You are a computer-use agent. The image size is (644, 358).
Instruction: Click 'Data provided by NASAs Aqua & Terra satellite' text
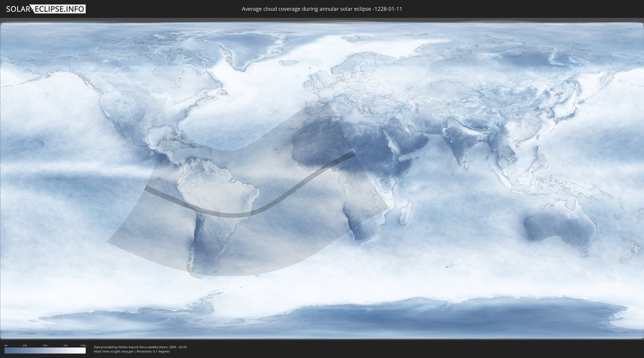coord(126,347)
